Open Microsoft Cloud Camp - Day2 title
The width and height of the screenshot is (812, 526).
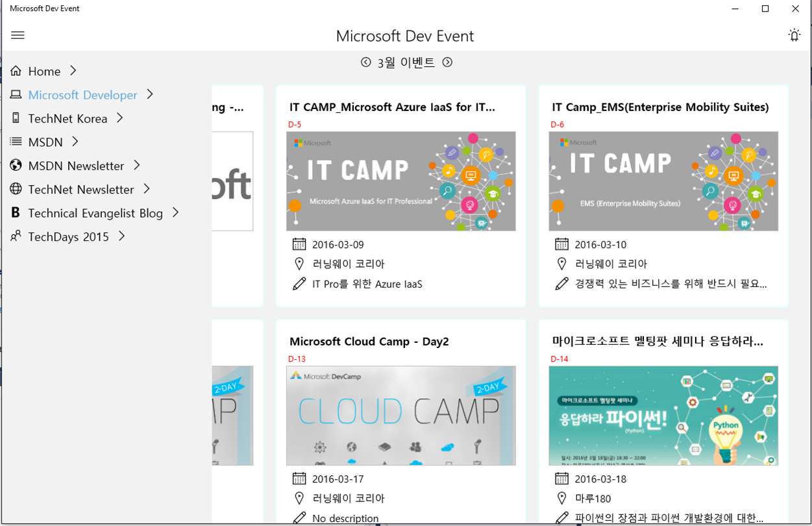pos(369,342)
